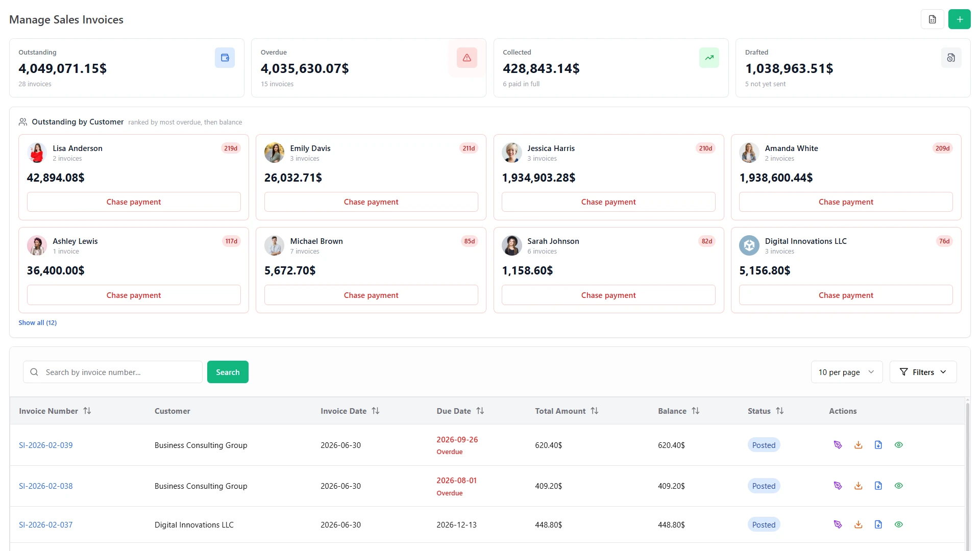Sort by Balance column arrows
The image size is (980, 551).
[696, 411]
